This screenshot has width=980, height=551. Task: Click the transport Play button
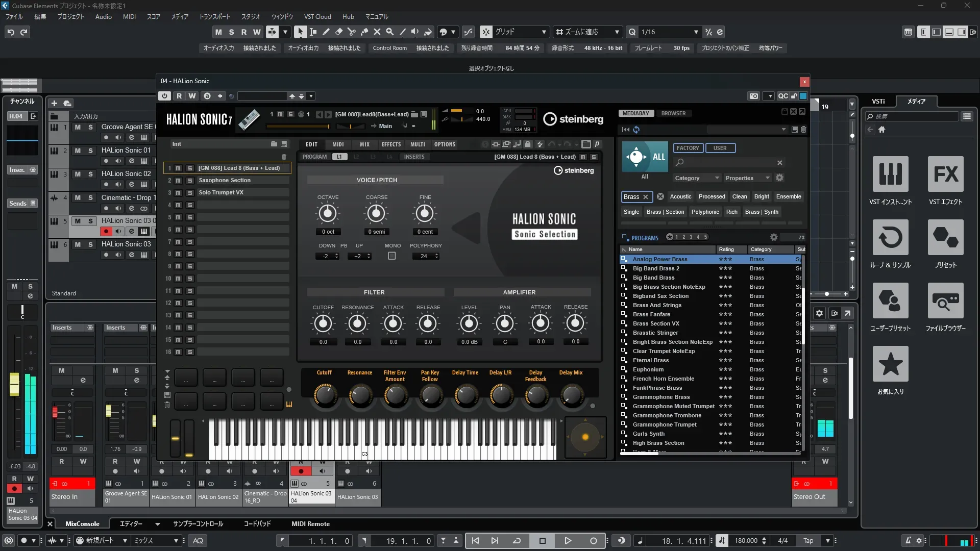(568, 541)
